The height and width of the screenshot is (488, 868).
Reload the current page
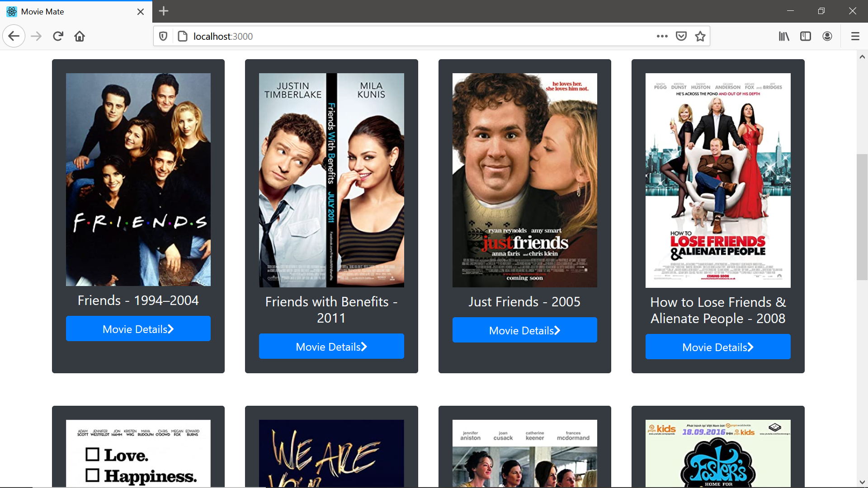click(x=58, y=36)
